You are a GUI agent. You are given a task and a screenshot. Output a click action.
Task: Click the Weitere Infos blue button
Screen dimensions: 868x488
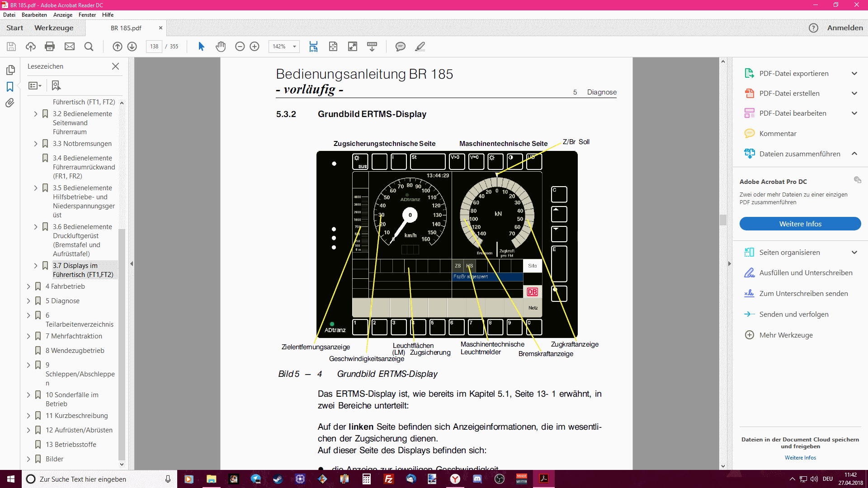[x=800, y=224]
